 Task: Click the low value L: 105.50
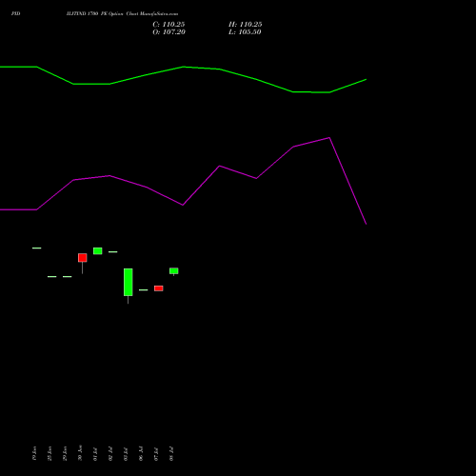coord(245,31)
